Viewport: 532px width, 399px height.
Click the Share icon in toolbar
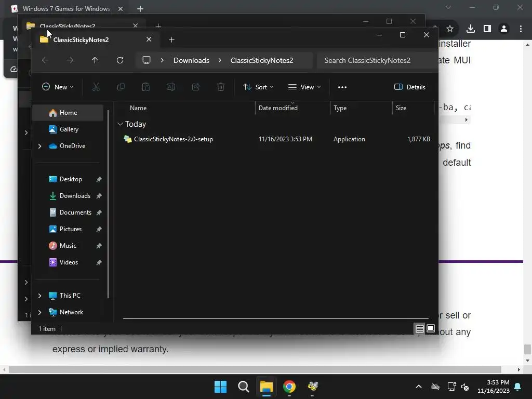click(196, 87)
